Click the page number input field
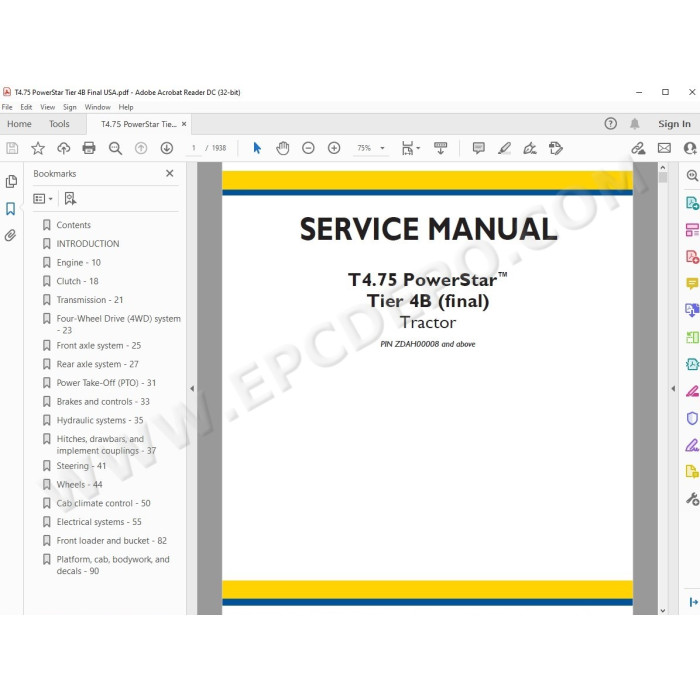 click(x=194, y=148)
